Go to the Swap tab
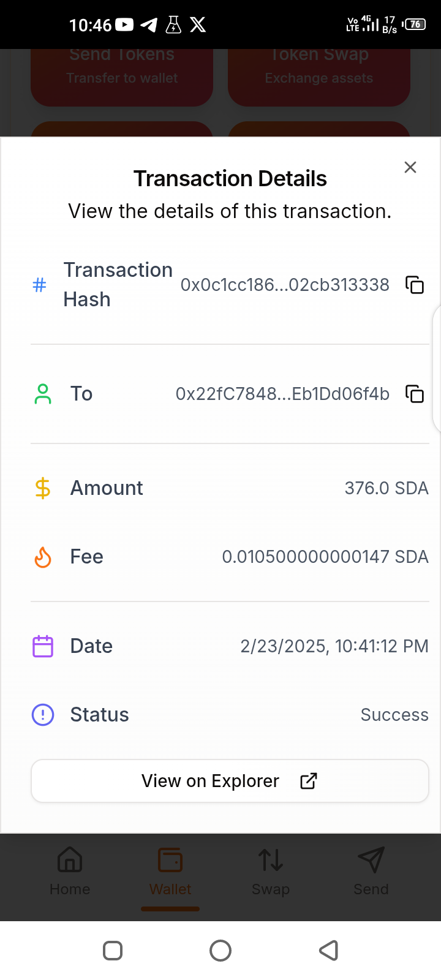Image resolution: width=441 pixels, height=980 pixels. pyautogui.click(x=271, y=871)
